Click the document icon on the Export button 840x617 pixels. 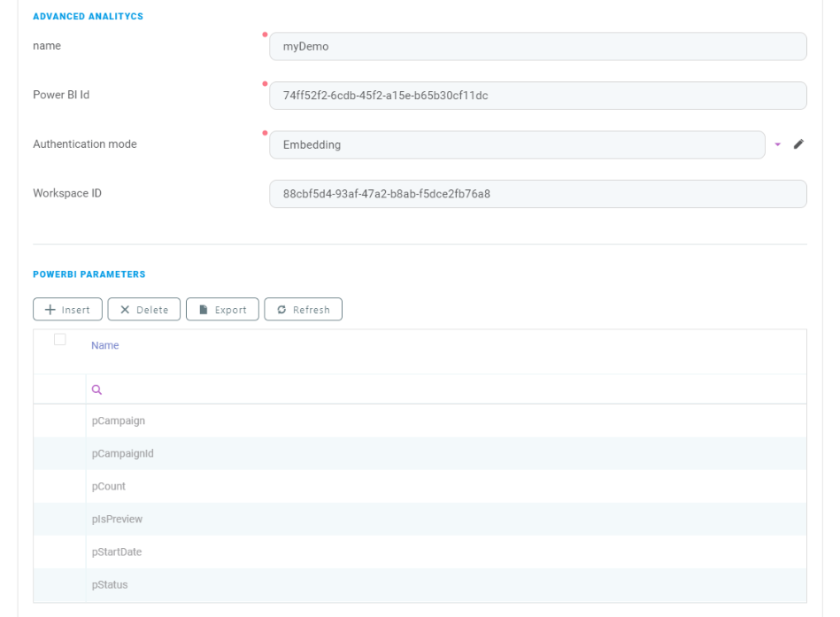click(204, 309)
